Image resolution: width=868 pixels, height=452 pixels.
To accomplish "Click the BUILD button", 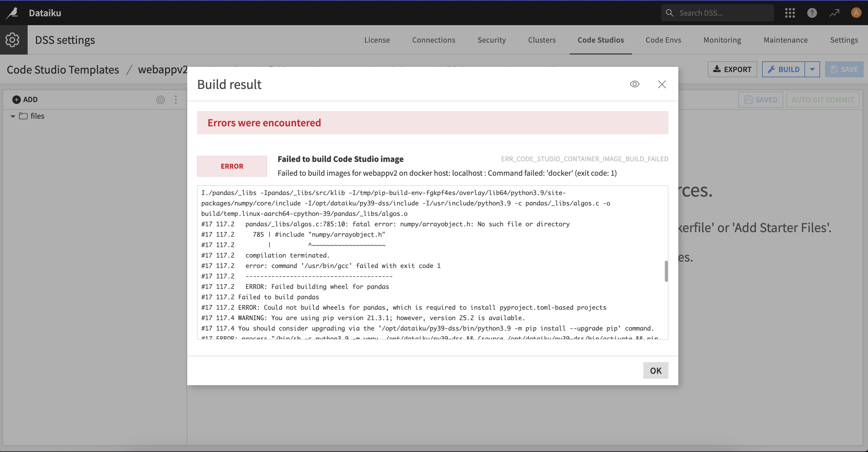I will (783, 69).
